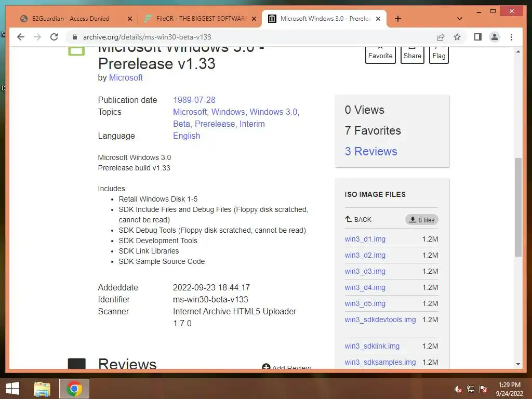
Task: Open the Chrome profile avatar
Action: point(495,37)
